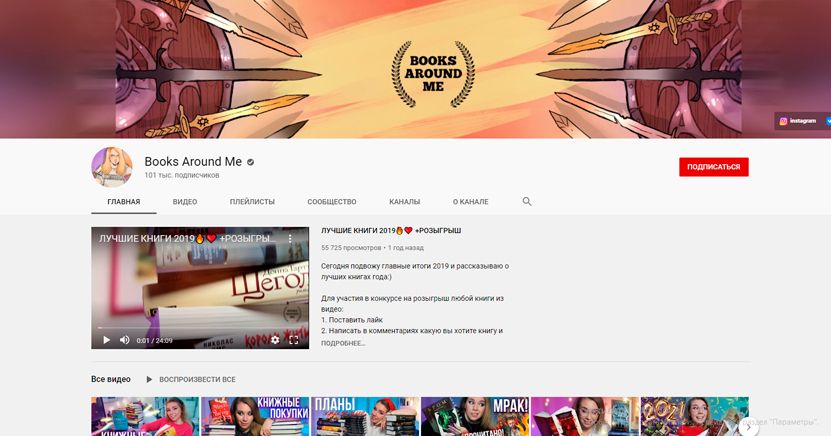Click the Books Around Me channel avatar

pos(112,167)
